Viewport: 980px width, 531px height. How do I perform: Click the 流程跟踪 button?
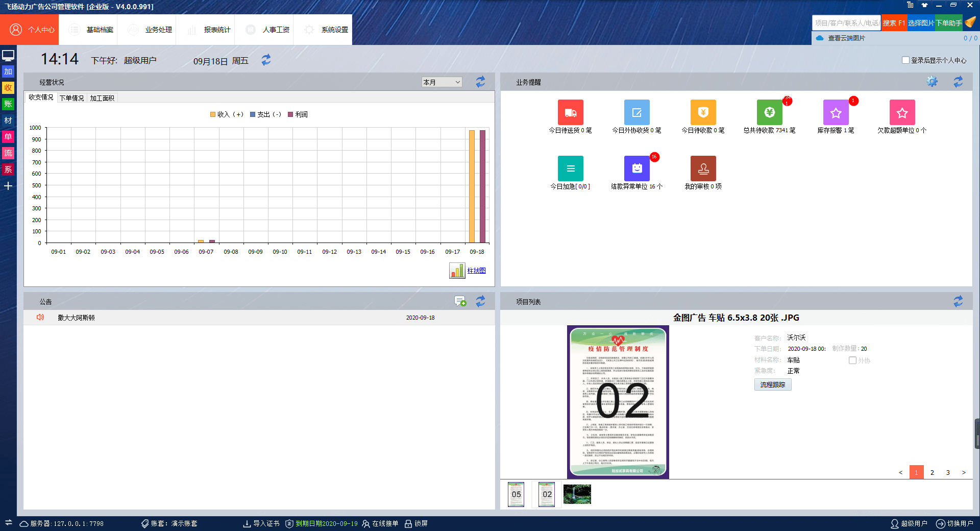[772, 385]
